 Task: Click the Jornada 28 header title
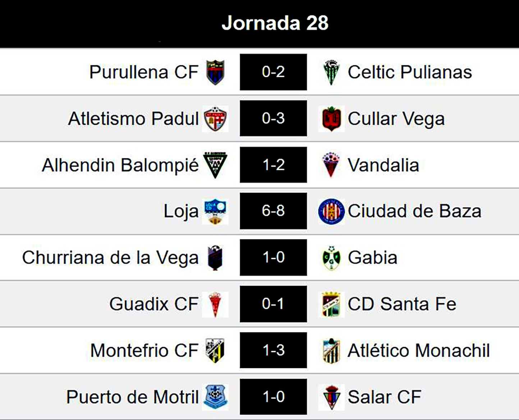275,23
